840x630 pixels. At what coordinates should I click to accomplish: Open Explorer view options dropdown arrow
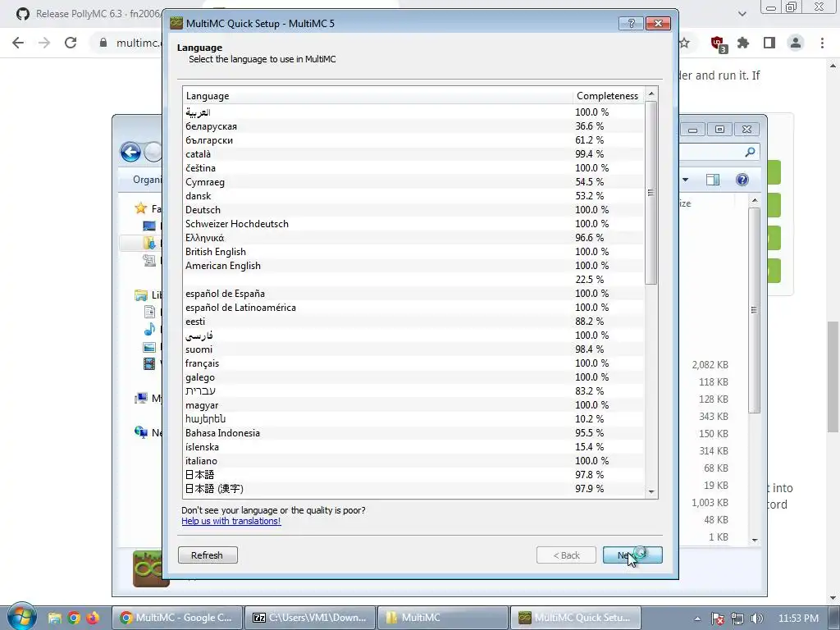tap(685, 180)
